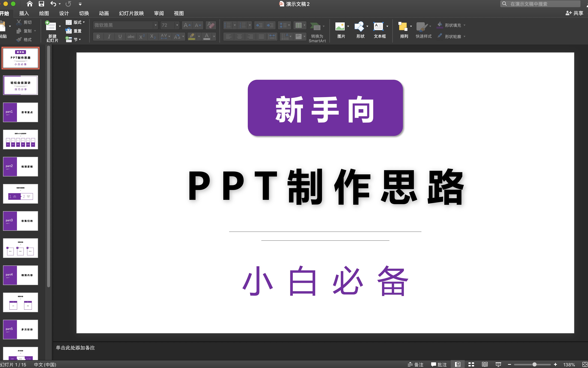Click the justify text icon
This screenshot has width=588, height=368.
[x=261, y=37]
